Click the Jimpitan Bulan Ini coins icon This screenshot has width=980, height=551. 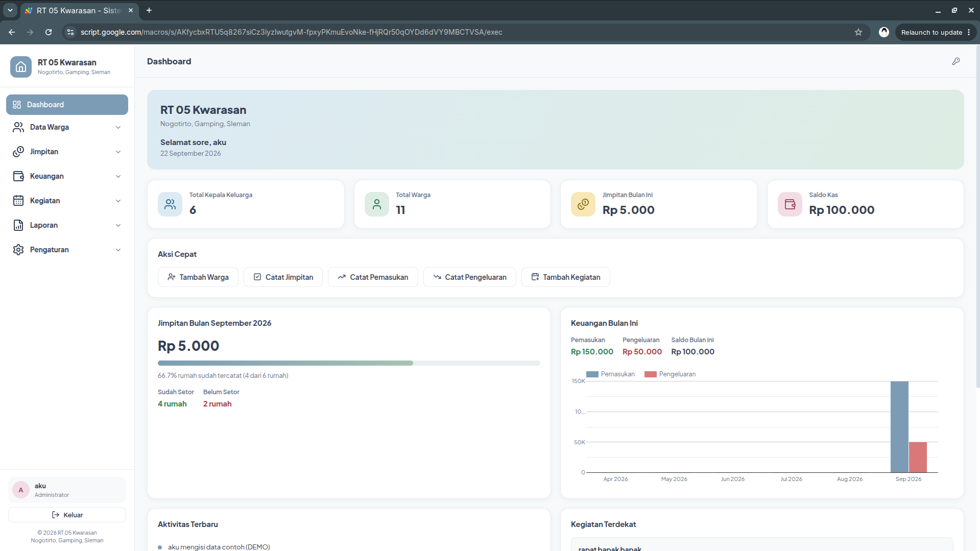coord(583,204)
